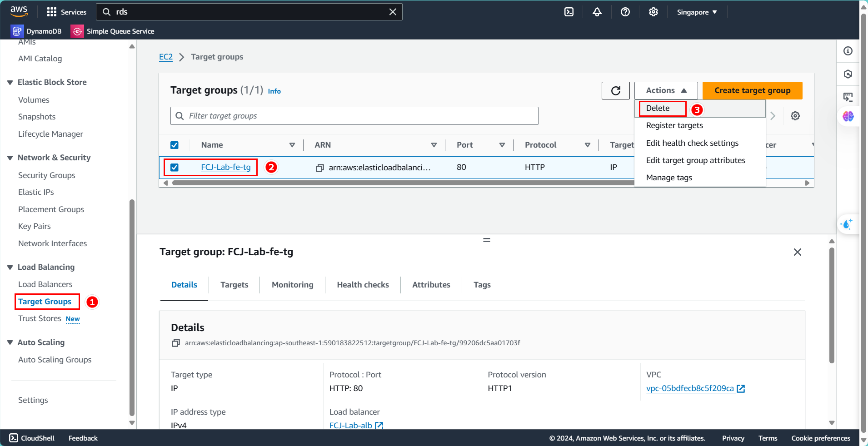Open Simple Queue Service shortcut icon
This screenshot has height=446, width=868.
tap(77, 31)
